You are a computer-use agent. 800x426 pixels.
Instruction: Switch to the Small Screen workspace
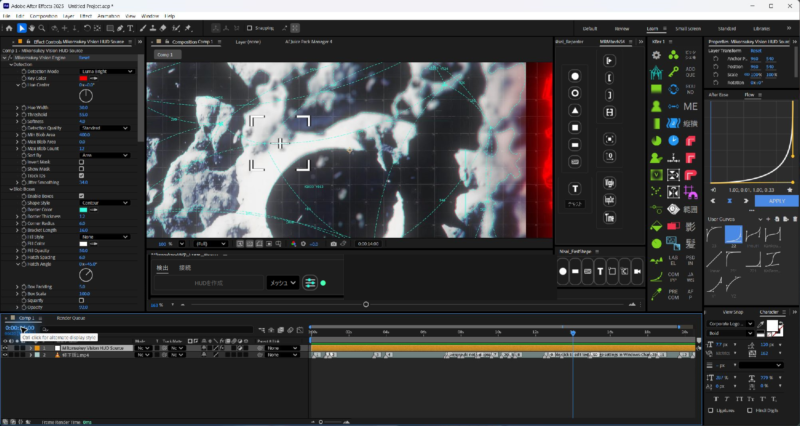click(x=687, y=29)
